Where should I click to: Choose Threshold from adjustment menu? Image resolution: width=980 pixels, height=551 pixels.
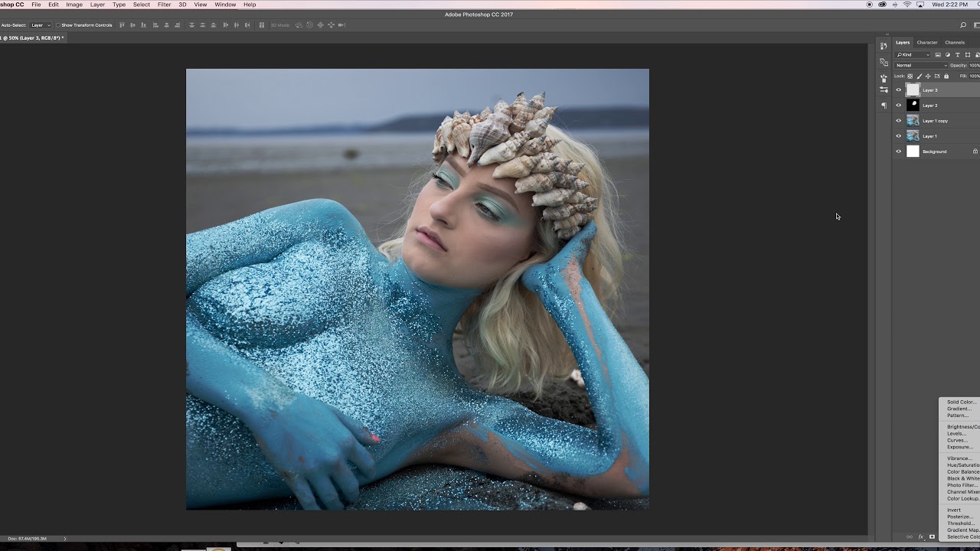(961, 523)
